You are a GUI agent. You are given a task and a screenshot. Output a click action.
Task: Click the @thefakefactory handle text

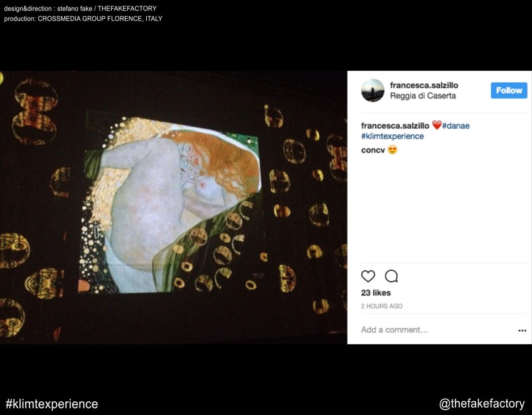(x=482, y=404)
